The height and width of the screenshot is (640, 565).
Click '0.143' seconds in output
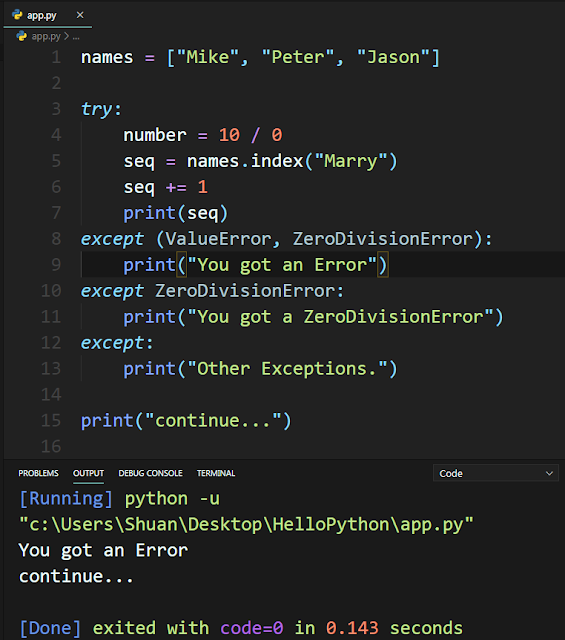pyautogui.click(x=352, y=628)
